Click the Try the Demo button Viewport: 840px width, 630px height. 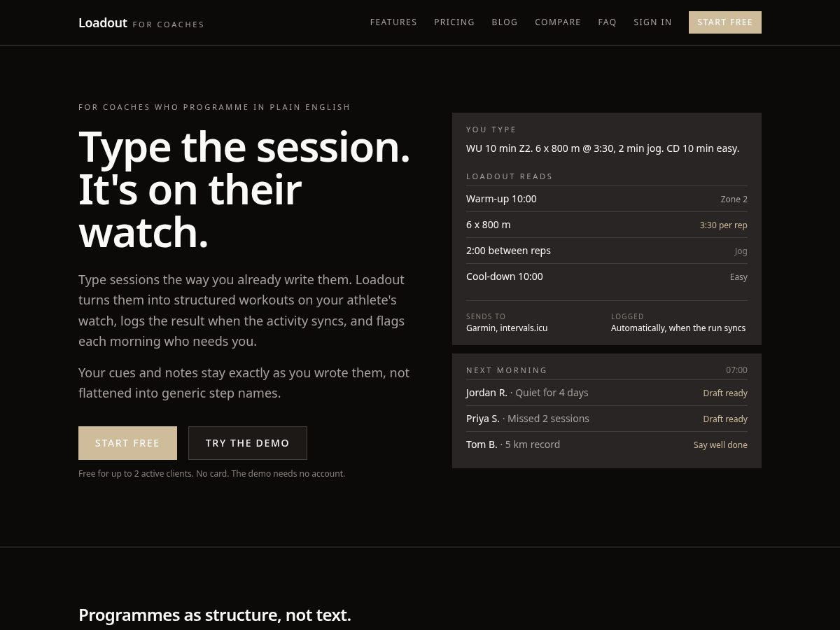point(248,443)
